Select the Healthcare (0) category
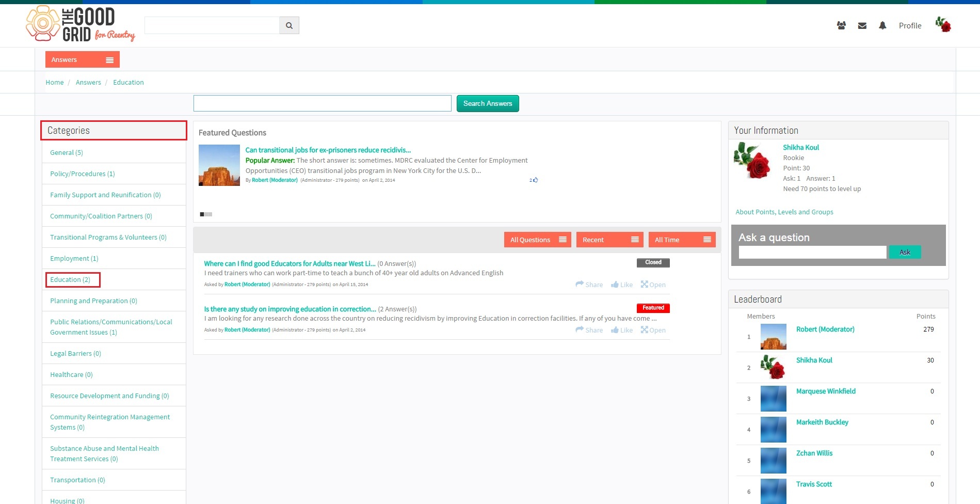 [71, 374]
